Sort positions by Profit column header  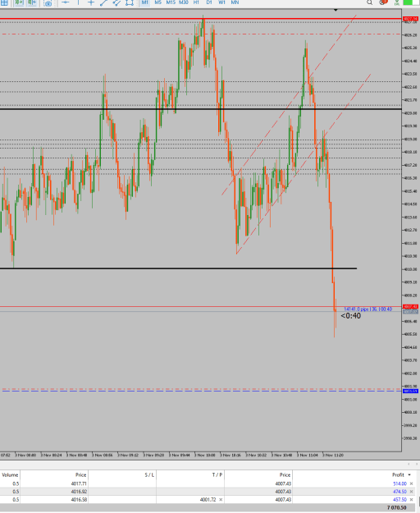pyautogui.click(x=354, y=474)
